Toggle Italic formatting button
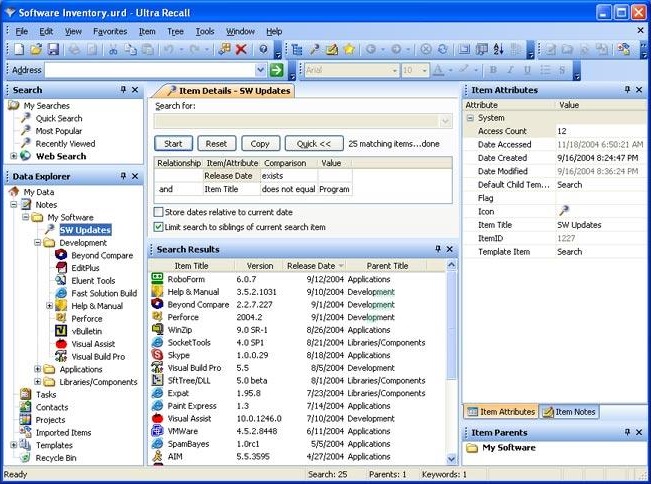This screenshot has height=484, width=651. point(510,70)
